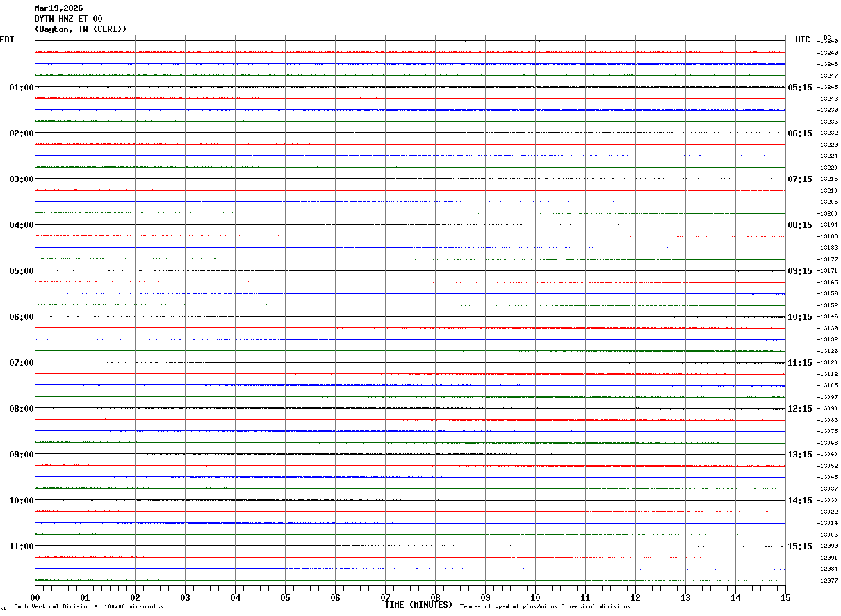Screen dimensions: 841x616
Task: Select the 08:00 EDT hour label
Action: [22, 408]
